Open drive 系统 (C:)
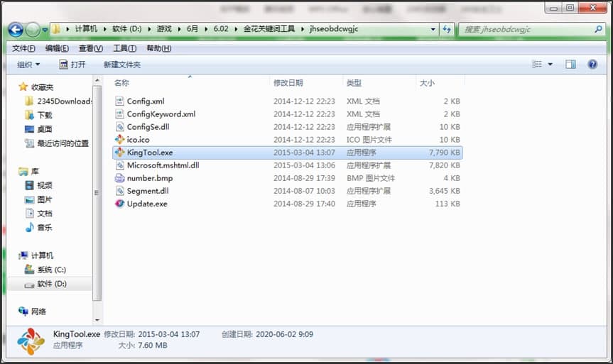Viewport: 613px width, 364px height. (x=45, y=270)
